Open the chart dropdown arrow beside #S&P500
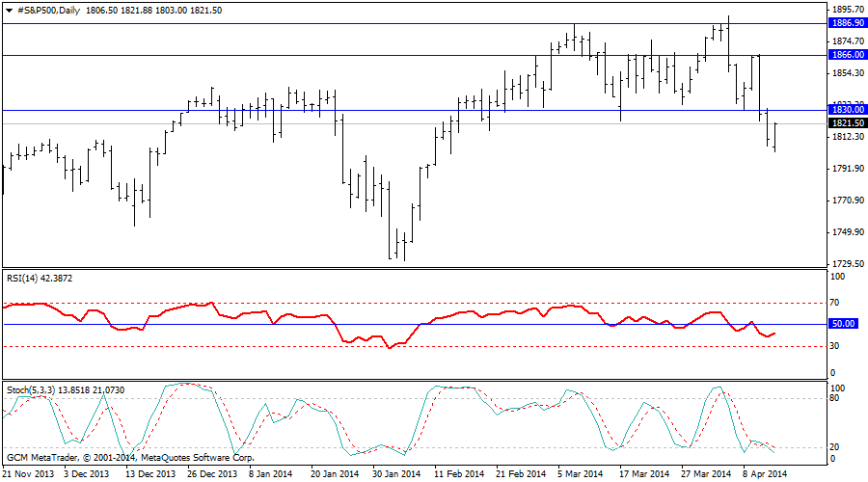Image resolution: width=868 pixels, height=482 pixels. click(x=9, y=11)
